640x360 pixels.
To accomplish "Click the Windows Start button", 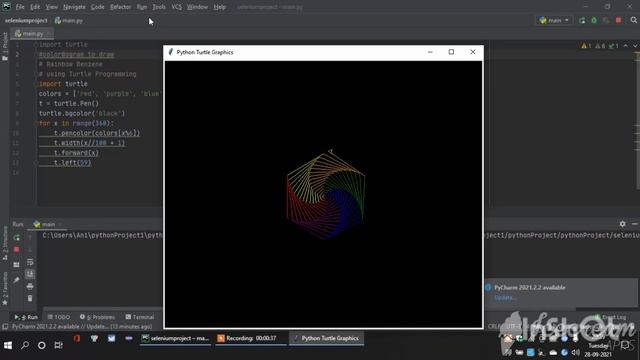I will click(x=8, y=345).
